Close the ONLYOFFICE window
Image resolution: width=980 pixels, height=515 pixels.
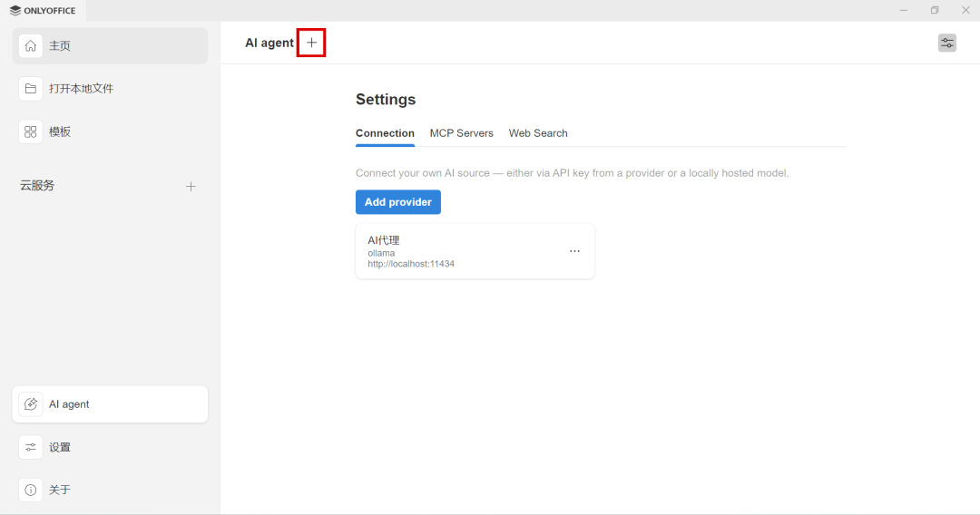point(965,11)
